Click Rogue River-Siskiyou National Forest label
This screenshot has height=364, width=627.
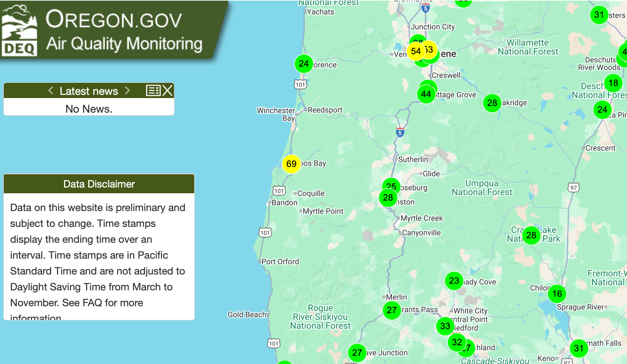320,317
